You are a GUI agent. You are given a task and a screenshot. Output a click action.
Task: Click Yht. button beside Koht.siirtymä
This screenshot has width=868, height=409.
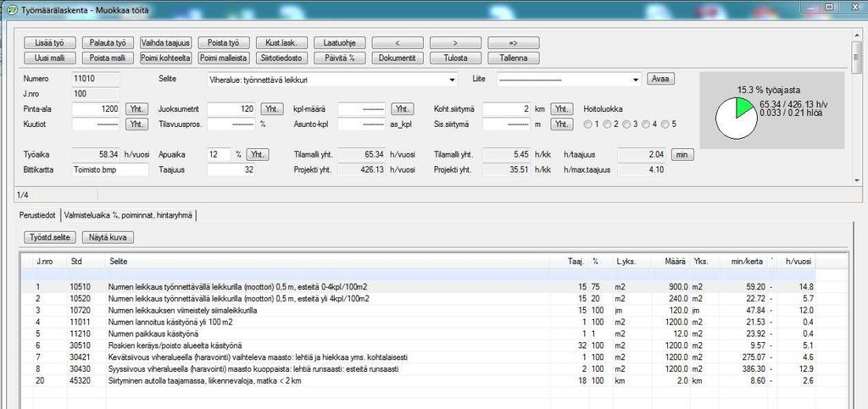(x=561, y=109)
